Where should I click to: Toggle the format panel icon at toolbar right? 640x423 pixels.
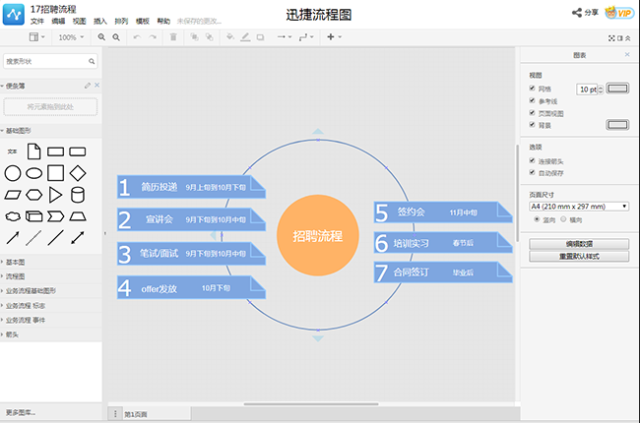(x=620, y=38)
